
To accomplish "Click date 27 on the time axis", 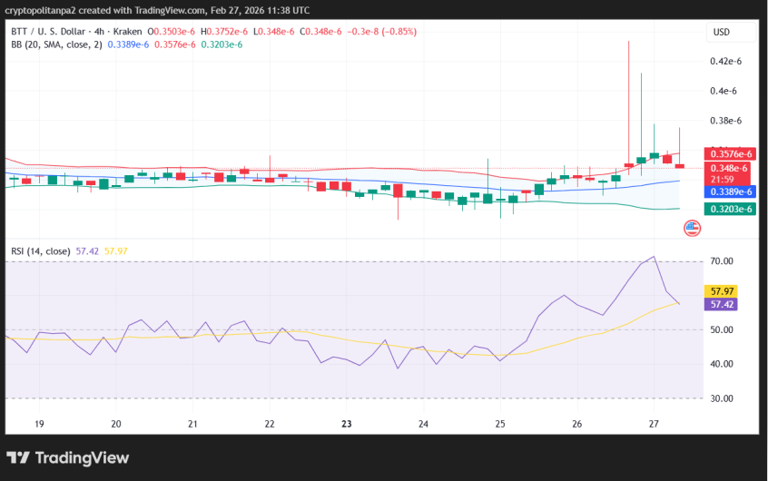I will pos(654,424).
